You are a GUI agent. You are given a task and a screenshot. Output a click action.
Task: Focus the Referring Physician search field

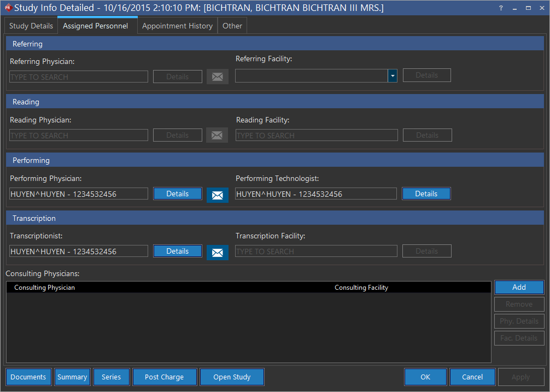click(x=79, y=77)
